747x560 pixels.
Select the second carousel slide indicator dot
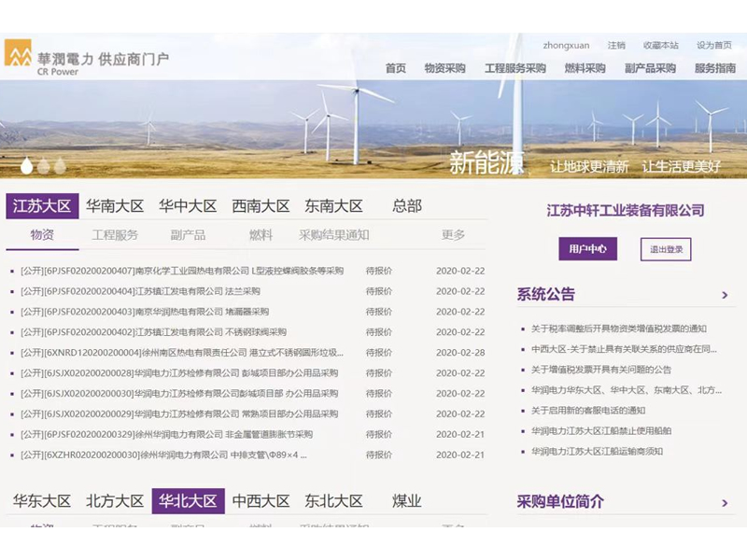click(43, 165)
